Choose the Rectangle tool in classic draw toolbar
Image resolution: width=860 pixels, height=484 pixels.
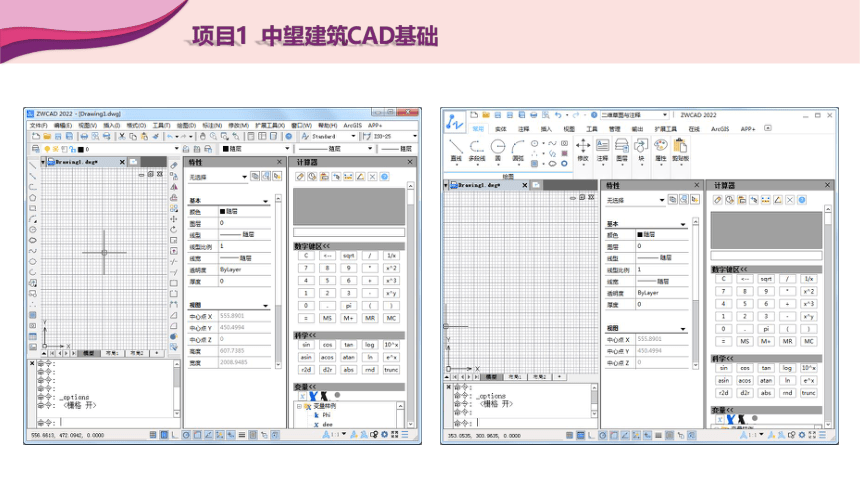[33, 209]
